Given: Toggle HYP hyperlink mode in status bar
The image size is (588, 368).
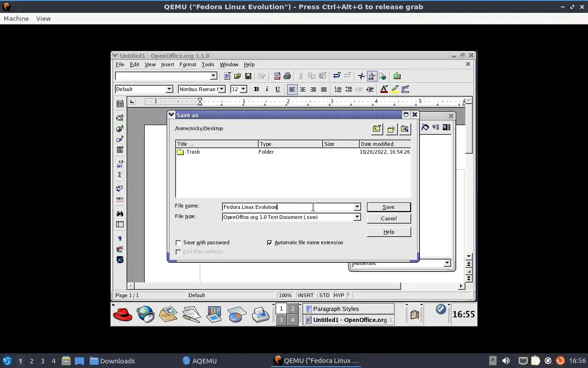Looking at the screenshot, I should pyautogui.click(x=339, y=295).
